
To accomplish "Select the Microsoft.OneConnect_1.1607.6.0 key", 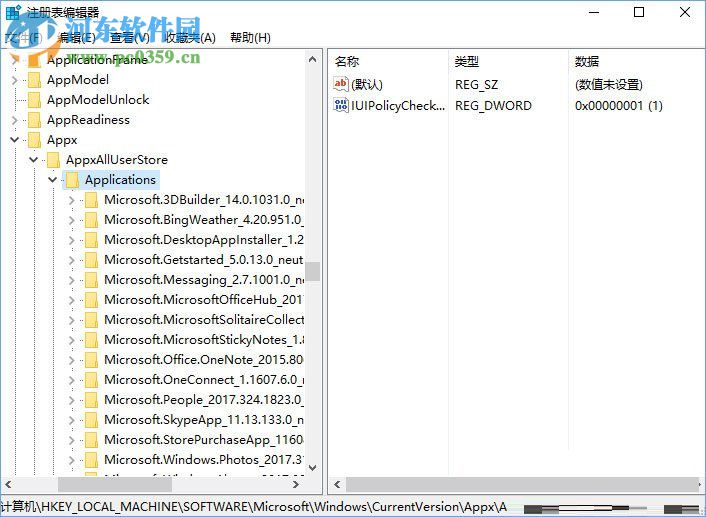I will pos(204,380).
